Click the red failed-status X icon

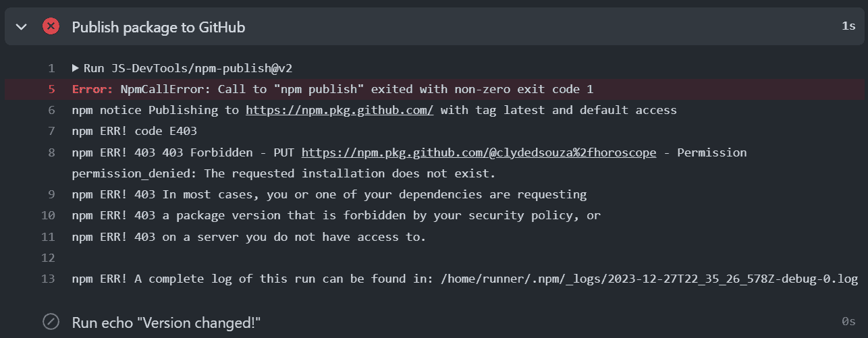[x=51, y=27]
